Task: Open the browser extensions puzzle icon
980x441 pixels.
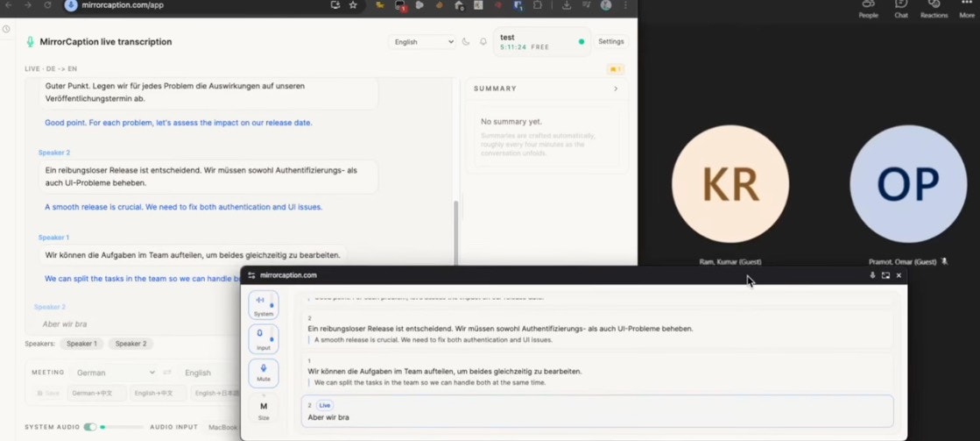Action: point(538,5)
